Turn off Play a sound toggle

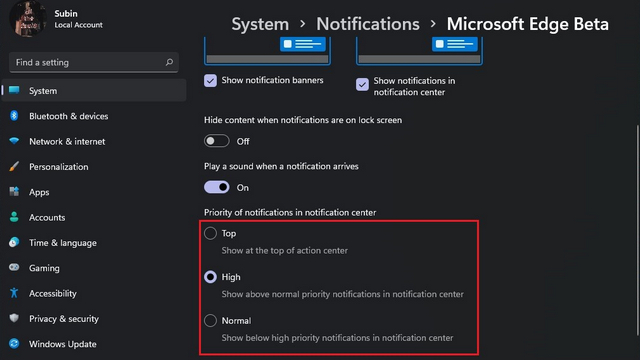click(216, 187)
